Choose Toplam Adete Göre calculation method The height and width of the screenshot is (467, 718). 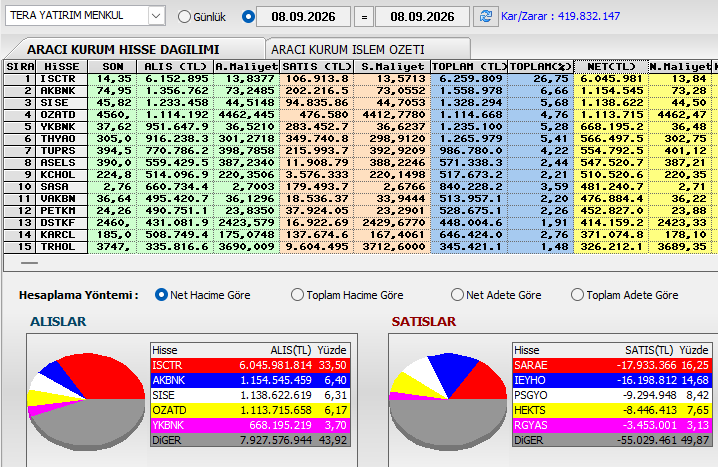pos(577,295)
